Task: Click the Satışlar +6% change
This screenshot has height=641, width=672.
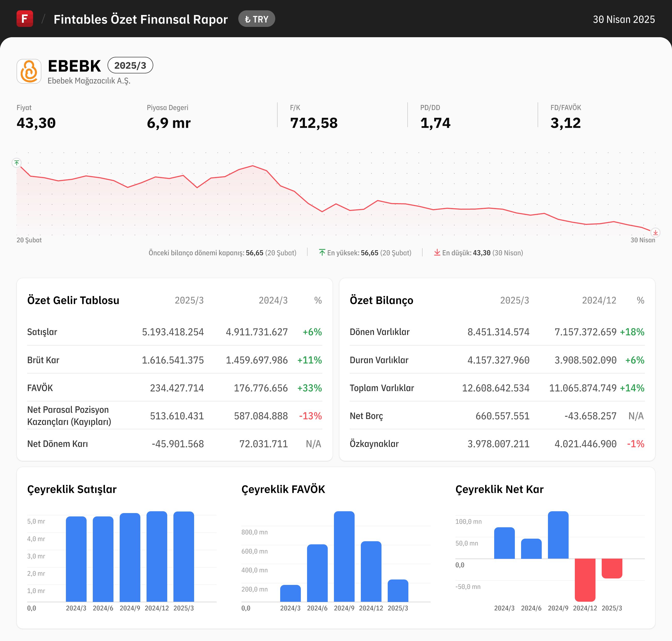Action: [x=312, y=332]
